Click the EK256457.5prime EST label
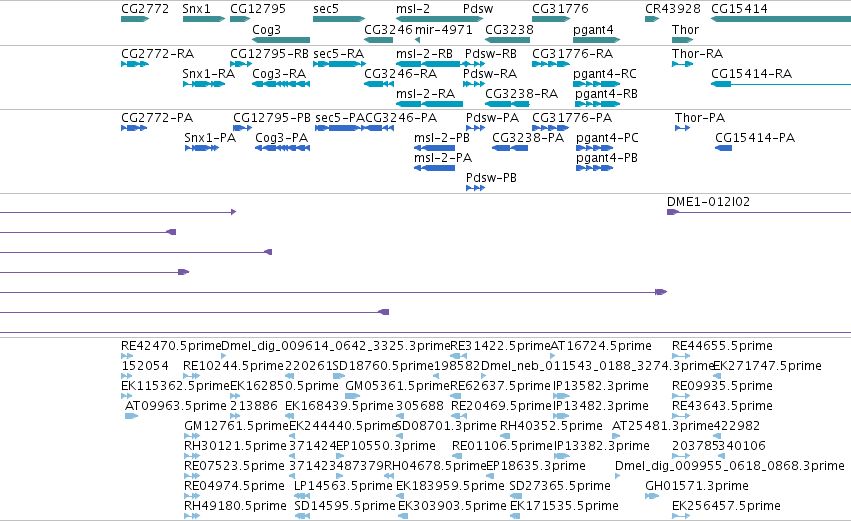The image size is (851, 521). pyautogui.click(x=726, y=506)
